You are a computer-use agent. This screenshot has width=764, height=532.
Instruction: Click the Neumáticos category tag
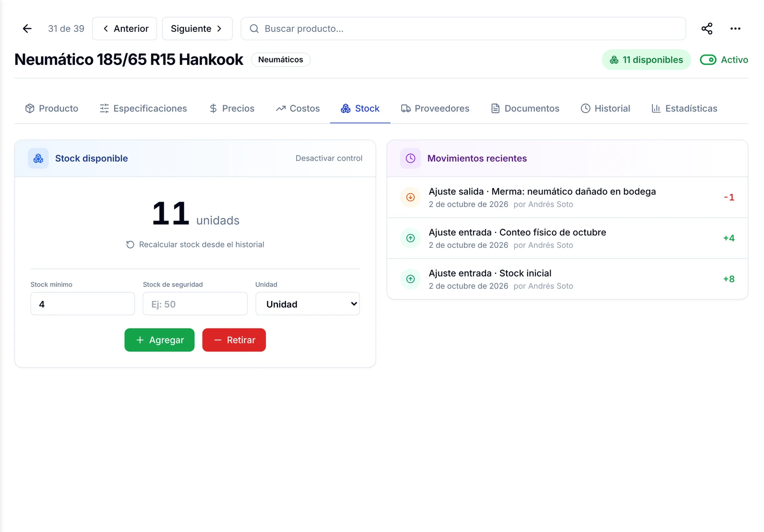coord(281,60)
